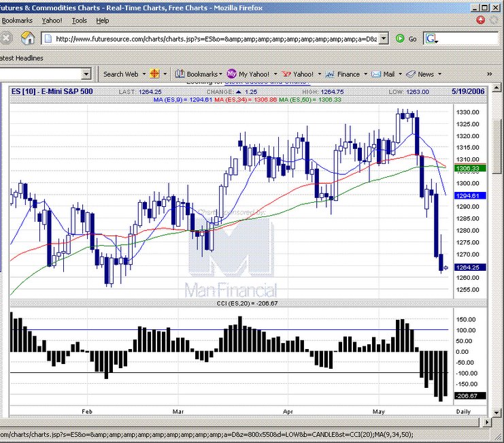Screen dimensions: 504x443
Task: Click the Mail envelope icon
Action: tap(376, 74)
